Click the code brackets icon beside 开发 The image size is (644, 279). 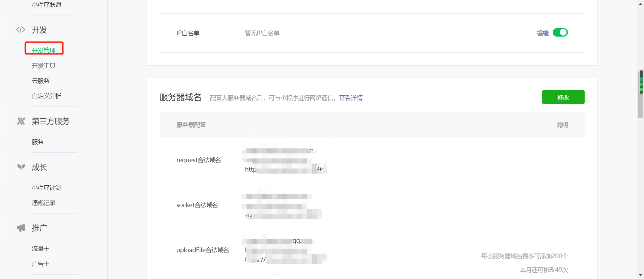(x=21, y=30)
